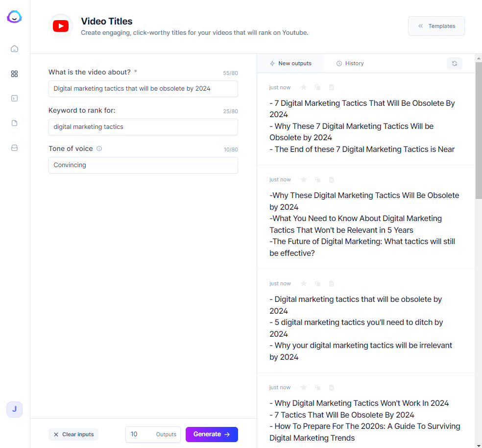The width and height of the screenshot is (482, 448).
Task: Star the second generated output
Action: tap(303, 179)
